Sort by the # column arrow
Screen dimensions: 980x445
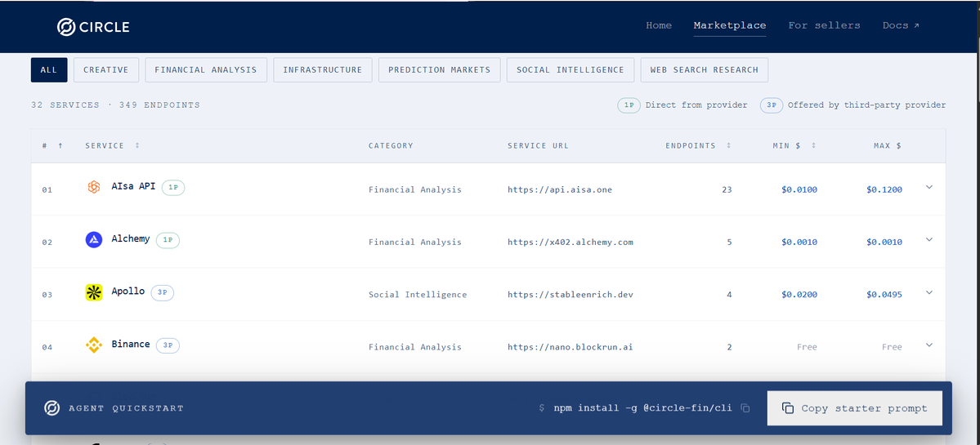pyautogui.click(x=60, y=145)
